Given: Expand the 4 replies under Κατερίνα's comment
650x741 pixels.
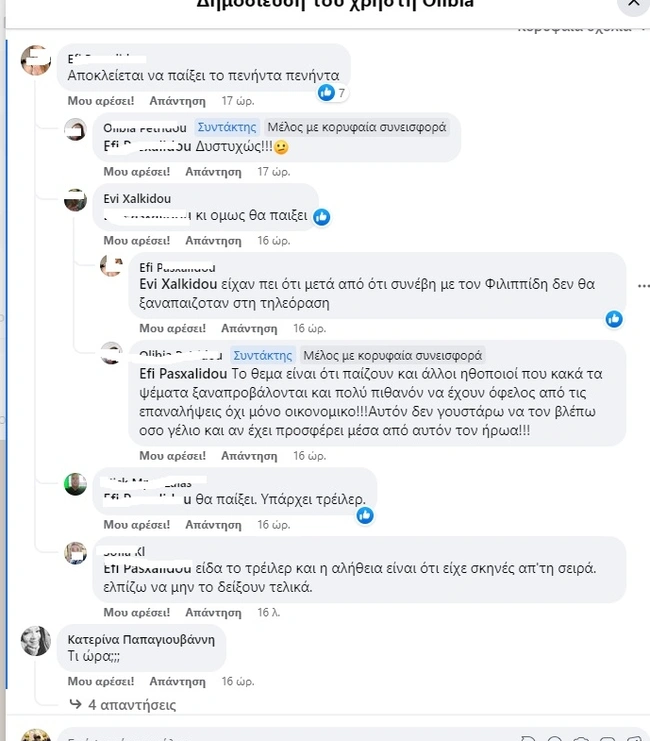Looking at the screenshot, I should pos(130,704).
